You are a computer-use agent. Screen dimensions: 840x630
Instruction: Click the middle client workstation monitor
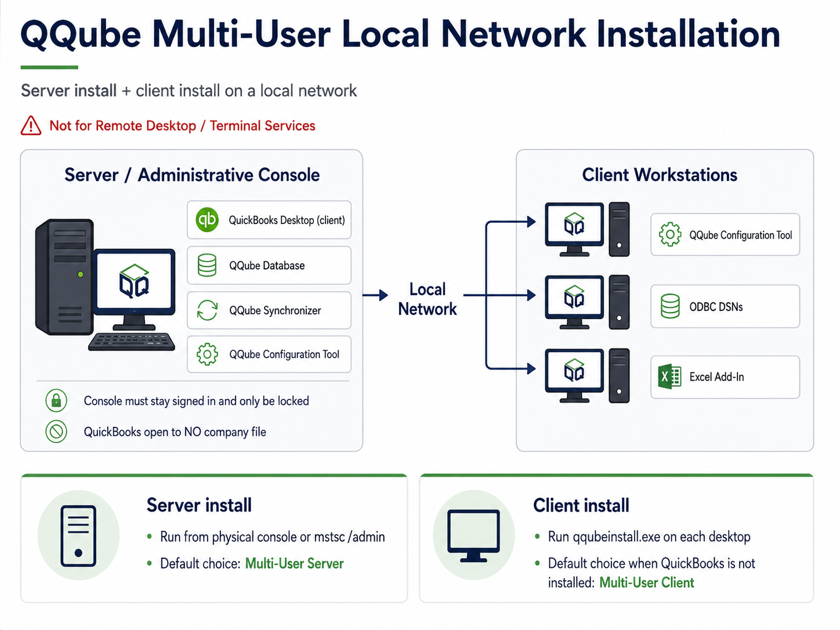(x=574, y=302)
